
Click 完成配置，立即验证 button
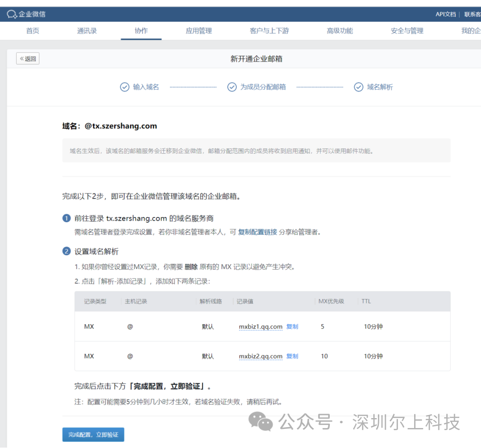tap(93, 434)
